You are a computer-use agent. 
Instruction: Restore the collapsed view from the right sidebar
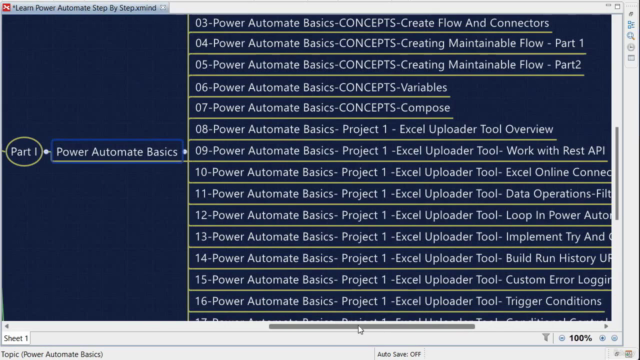tap(631, 14)
